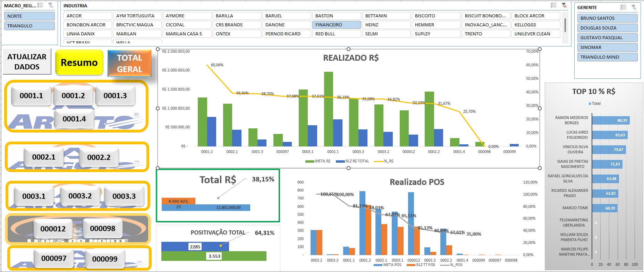The height and width of the screenshot is (272, 644).
Task: Open the yellow Resumo button
Action: tap(79, 62)
